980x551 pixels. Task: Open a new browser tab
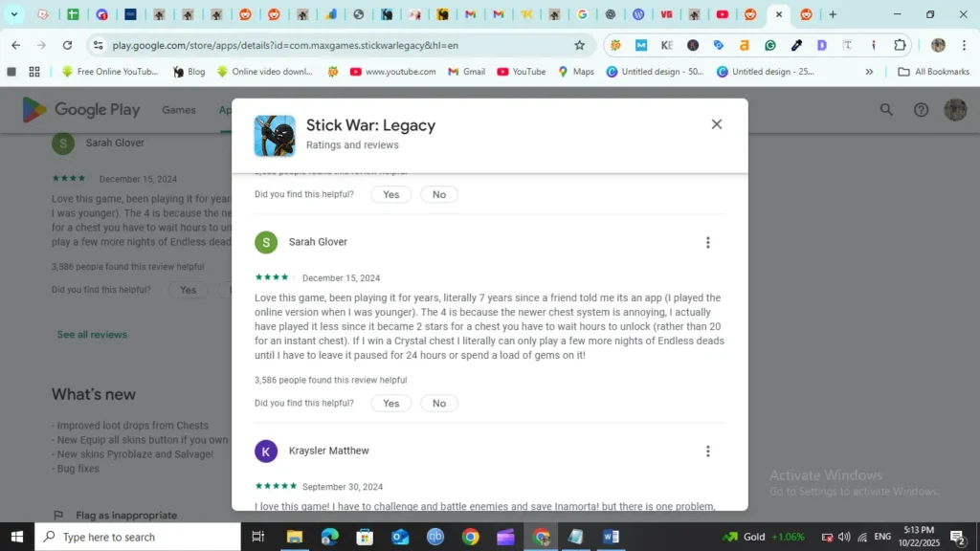pyautogui.click(x=833, y=14)
